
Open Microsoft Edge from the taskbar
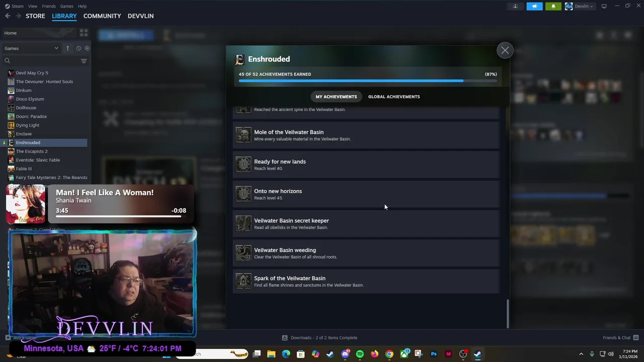coord(286,354)
